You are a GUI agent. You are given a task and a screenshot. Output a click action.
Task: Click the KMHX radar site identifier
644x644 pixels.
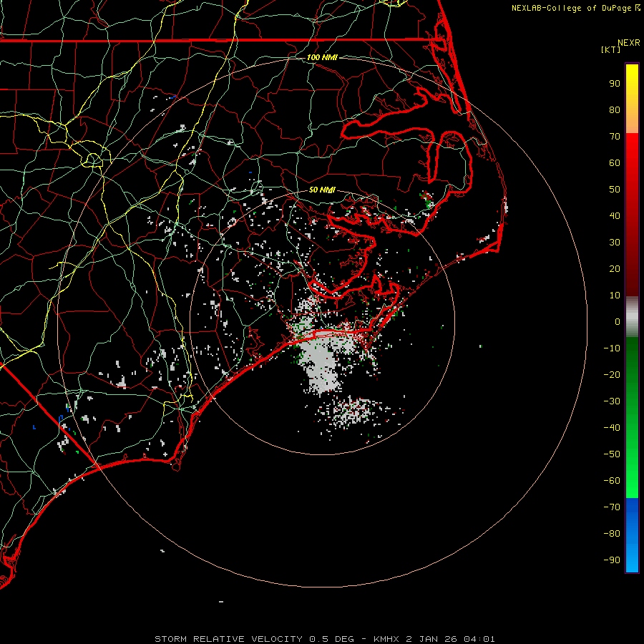386,639
